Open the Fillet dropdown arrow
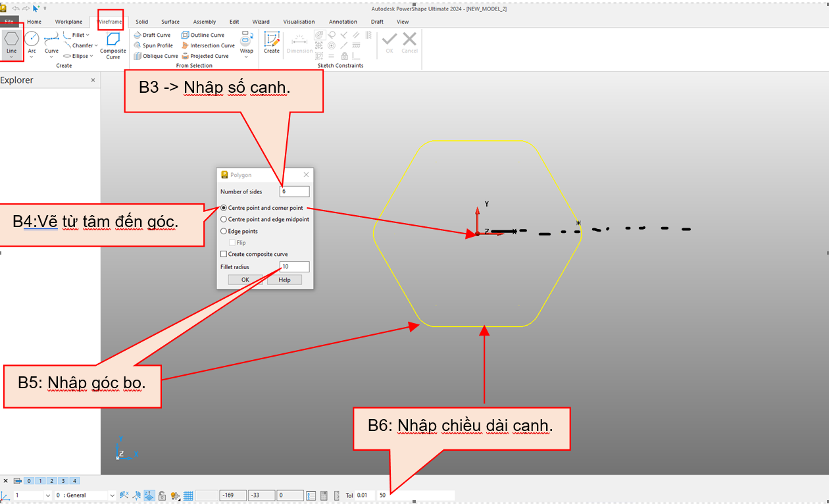Image resolution: width=829 pixels, height=504 pixels. point(88,35)
